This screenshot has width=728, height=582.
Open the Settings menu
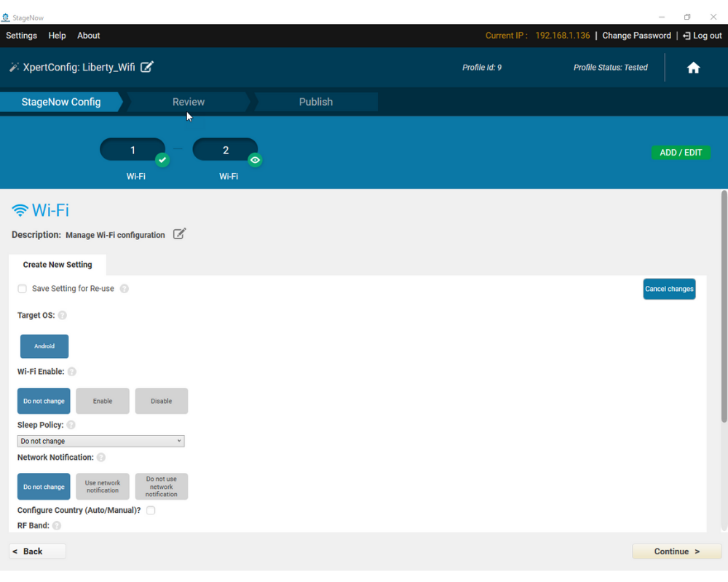(x=21, y=36)
